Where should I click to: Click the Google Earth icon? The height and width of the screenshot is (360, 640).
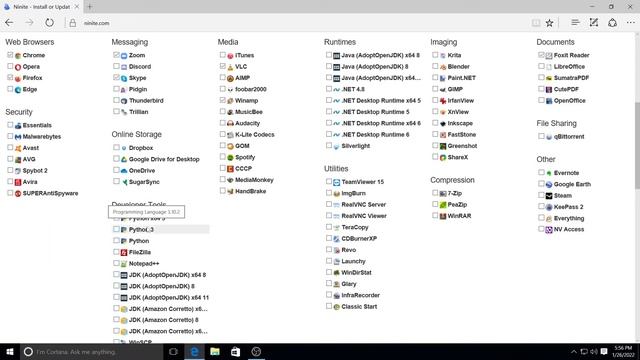pyautogui.click(x=549, y=184)
